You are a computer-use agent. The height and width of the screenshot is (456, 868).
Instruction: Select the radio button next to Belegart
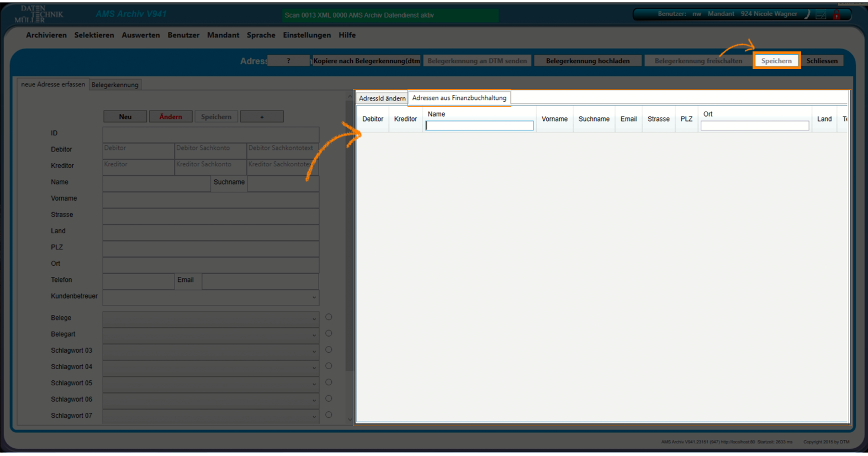(329, 333)
